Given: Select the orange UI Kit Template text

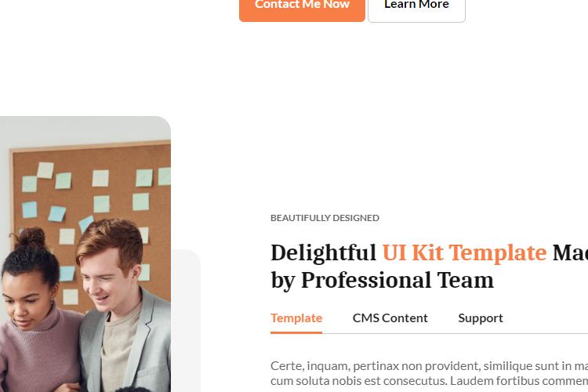Looking at the screenshot, I should (464, 252).
